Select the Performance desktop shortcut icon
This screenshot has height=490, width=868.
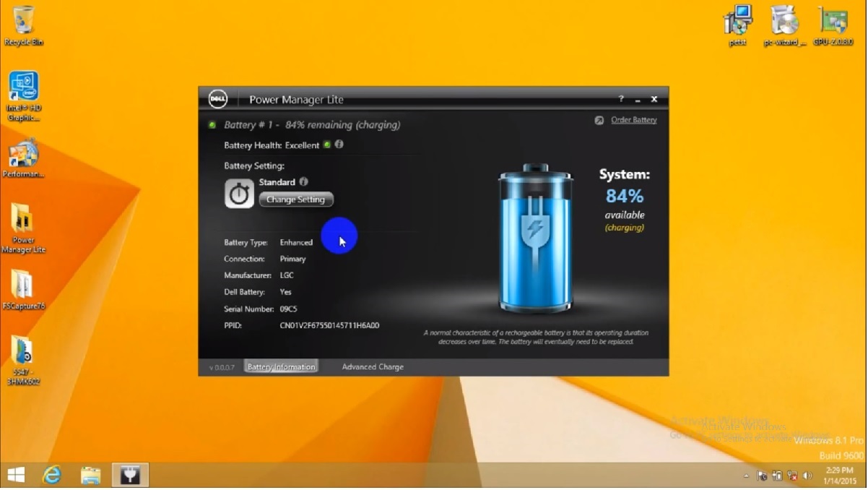tap(23, 159)
